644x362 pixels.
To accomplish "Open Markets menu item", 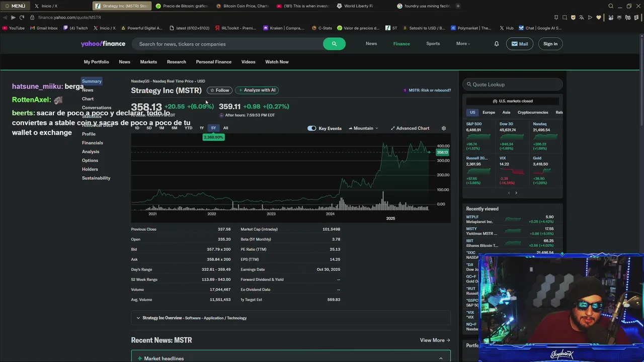I will tap(148, 62).
